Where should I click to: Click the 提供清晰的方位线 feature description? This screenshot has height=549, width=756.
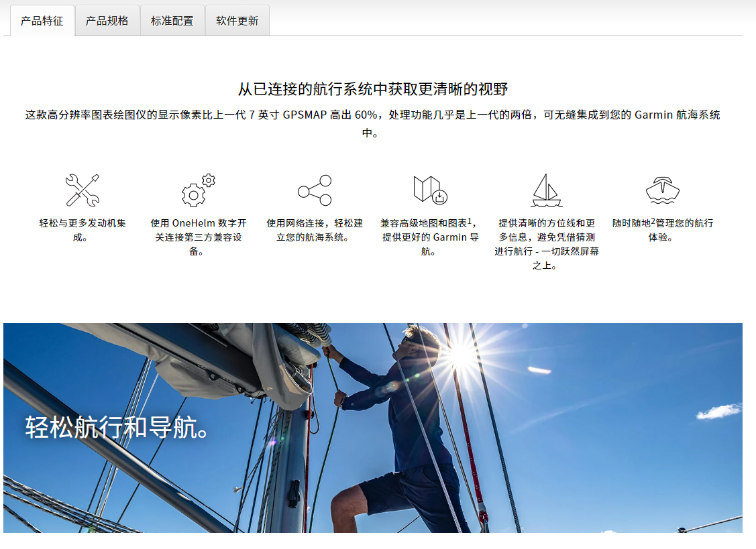click(x=546, y=245)
